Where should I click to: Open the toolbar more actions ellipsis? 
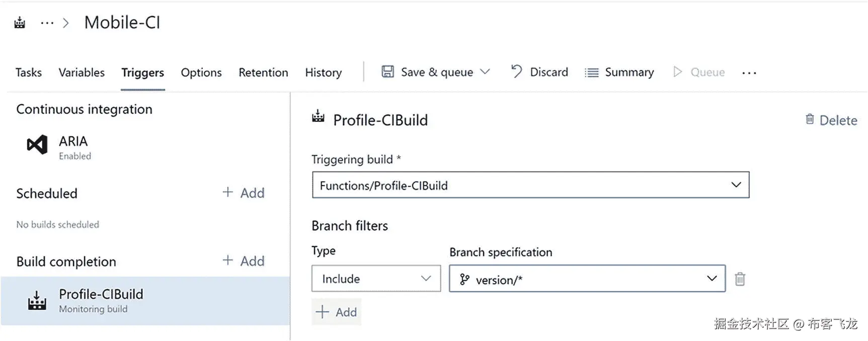pos(749,73)
